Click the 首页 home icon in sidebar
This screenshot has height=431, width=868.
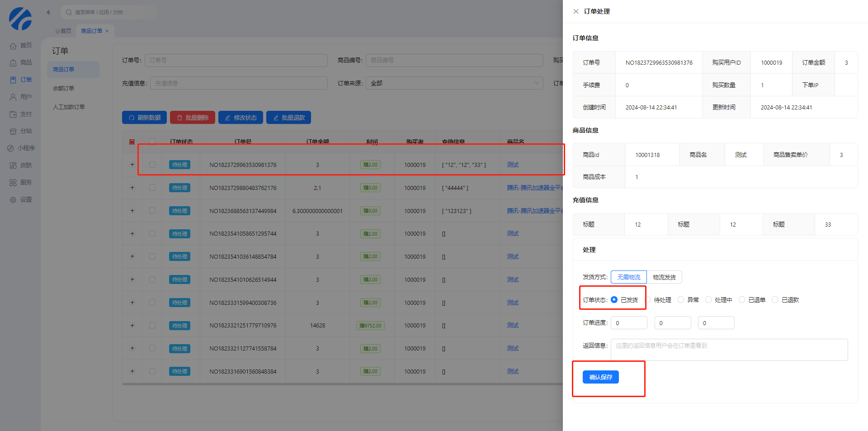point(14,46)
